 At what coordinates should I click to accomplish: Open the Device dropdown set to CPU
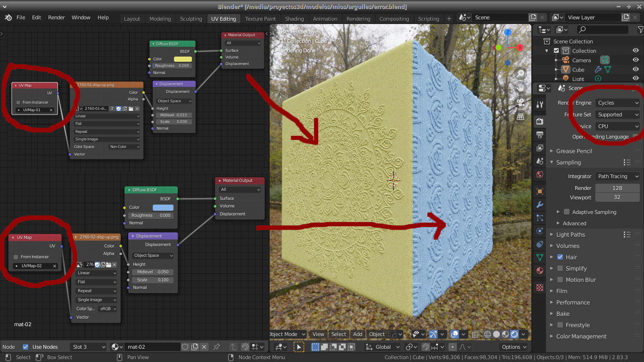pyautogui.click(x=617, y=126)
